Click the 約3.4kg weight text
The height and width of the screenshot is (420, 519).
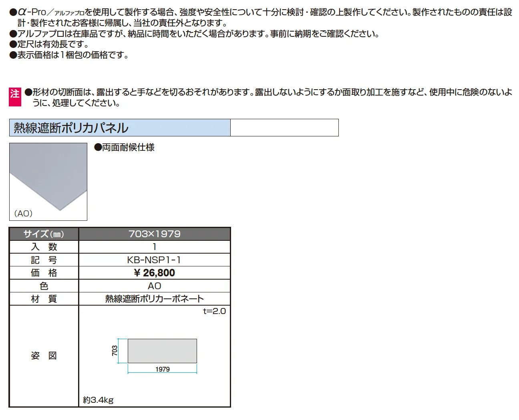[x=99, y=400]
